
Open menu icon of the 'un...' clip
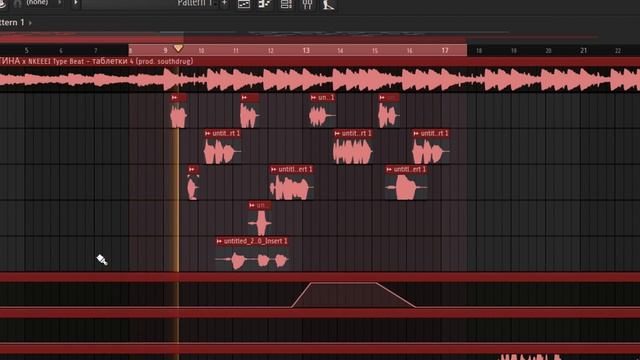252,205
